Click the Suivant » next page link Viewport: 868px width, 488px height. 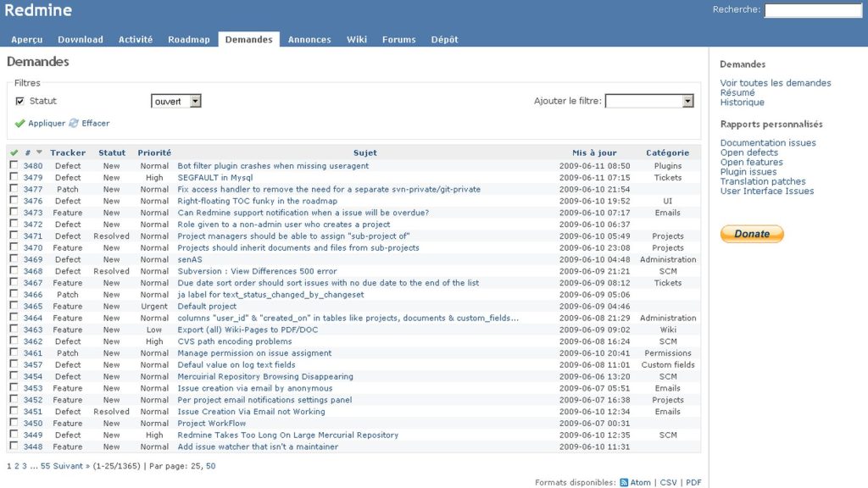[x=71, y=466]
